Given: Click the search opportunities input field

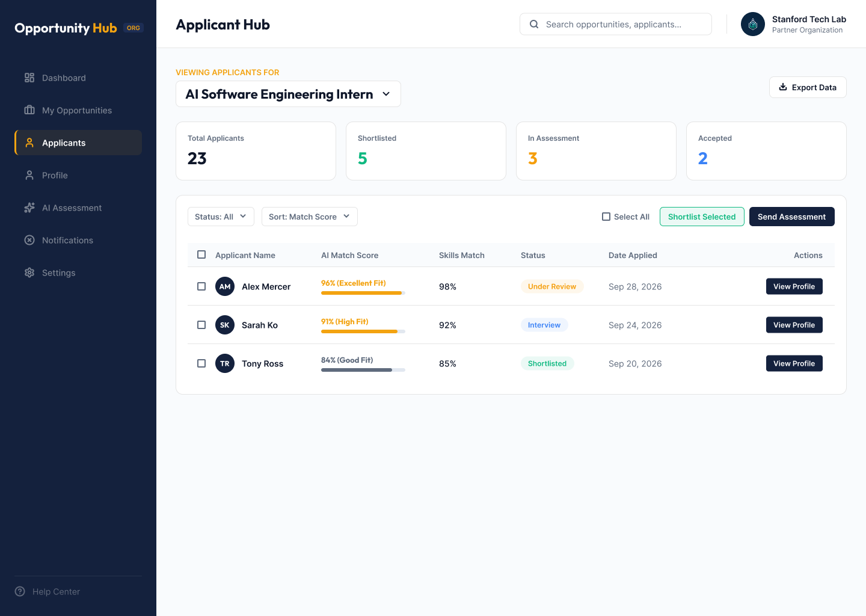Looking at the screenshot, I should [x=616, y=24].
